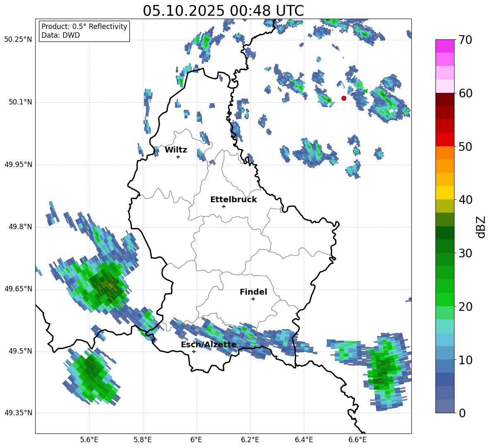
Task: Click the magenta 70 dBZ color band
Action: pos(445,46)
